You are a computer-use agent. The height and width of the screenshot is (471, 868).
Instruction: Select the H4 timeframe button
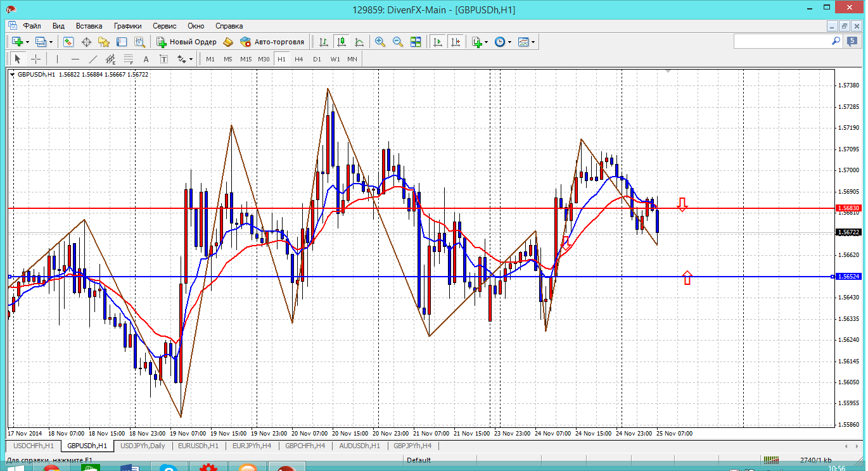[x=299, y=59]
